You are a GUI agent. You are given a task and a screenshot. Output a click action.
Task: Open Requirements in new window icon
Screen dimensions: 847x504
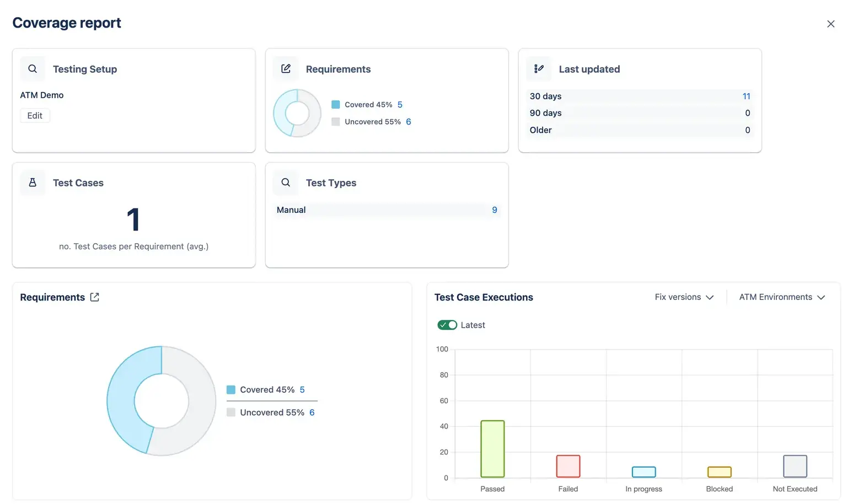pos(95,297)
